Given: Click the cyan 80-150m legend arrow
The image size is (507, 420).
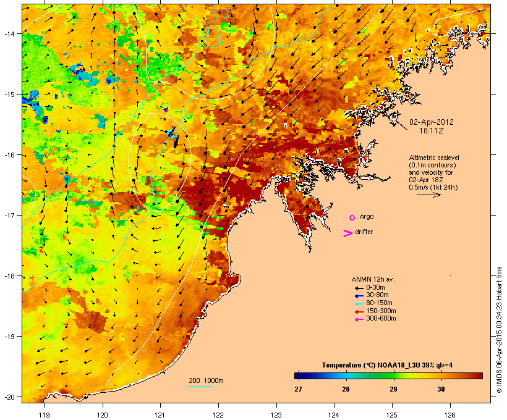Looking at the screenshot, I should [359, 304].
